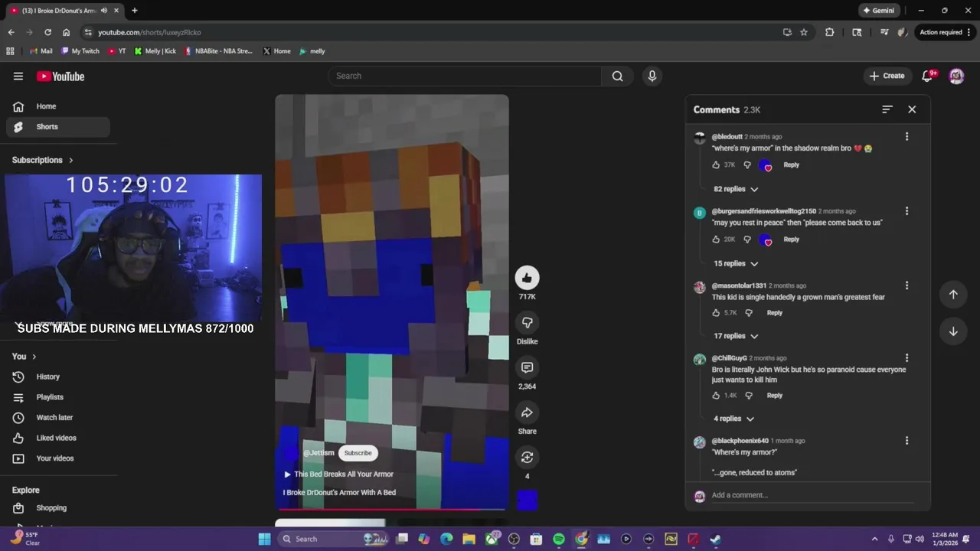This screenshot has height=551, width=980.
Task: Dislike the @ChillGuyG comment
Action: 749,395
